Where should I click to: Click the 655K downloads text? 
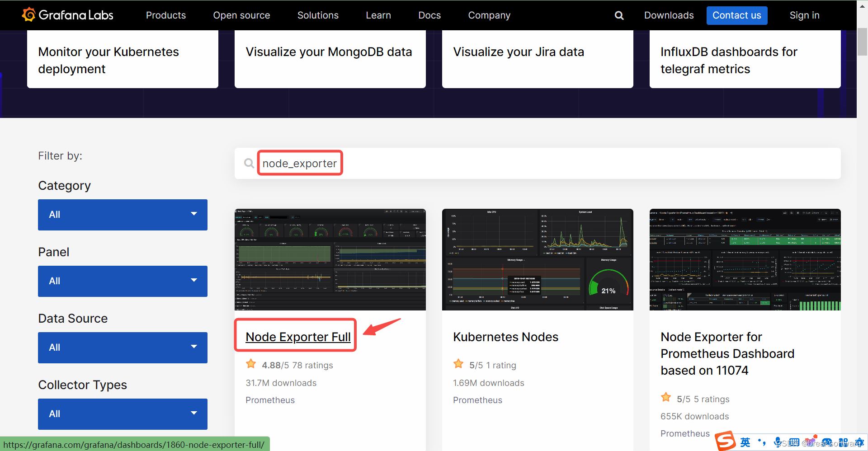coord(694,416)
